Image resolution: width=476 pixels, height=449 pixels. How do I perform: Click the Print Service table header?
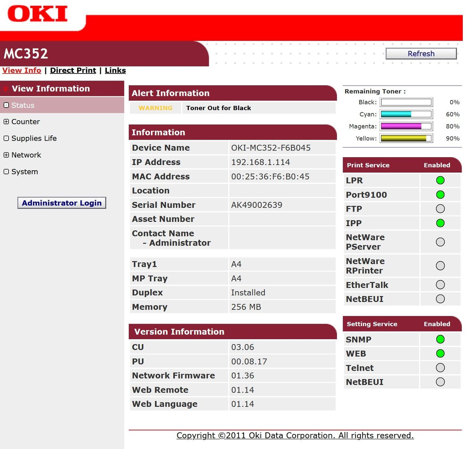click(402, 165)
